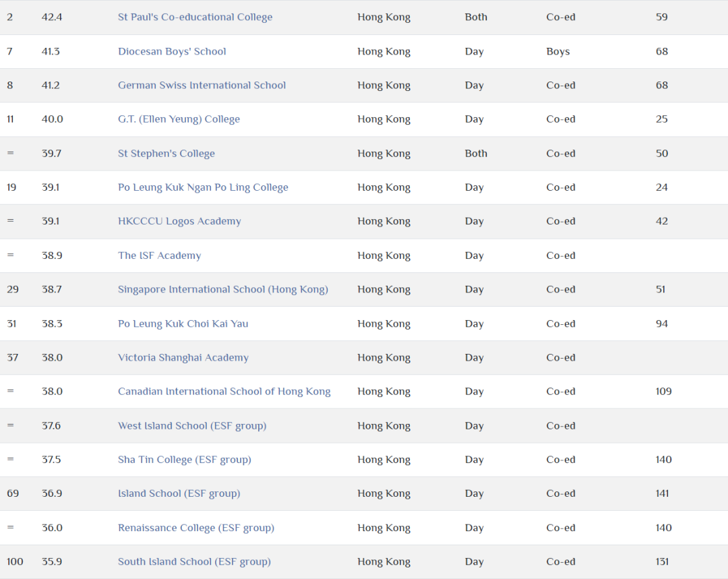Image resolution: width=728 pixels, height=579 pixels.
Task: Open Singapore International School (Hong Kong) link
Action: click(222, 289)
